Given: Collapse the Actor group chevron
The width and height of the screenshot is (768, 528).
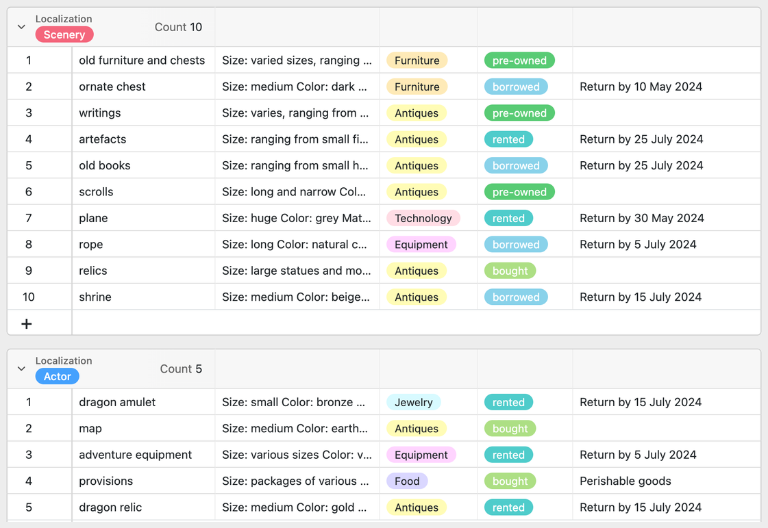Looking at the screenshot, I should pyautogui.click(x=21, y=369).
